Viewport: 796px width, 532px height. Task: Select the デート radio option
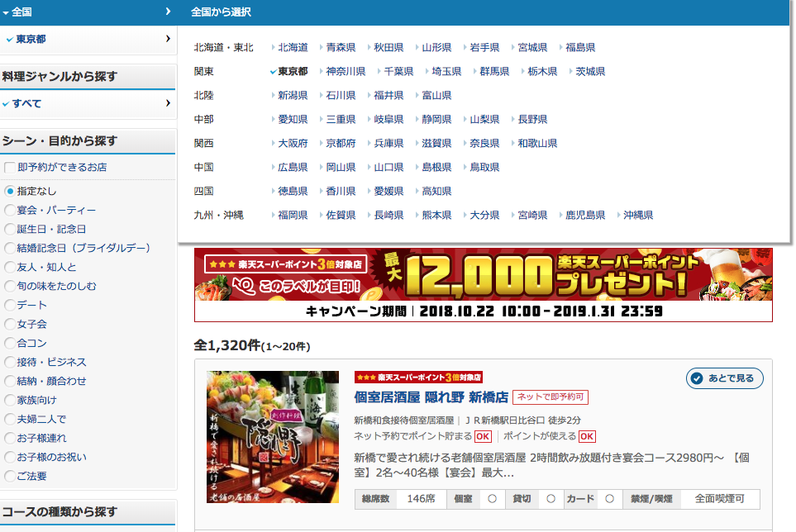click(10, 306)
